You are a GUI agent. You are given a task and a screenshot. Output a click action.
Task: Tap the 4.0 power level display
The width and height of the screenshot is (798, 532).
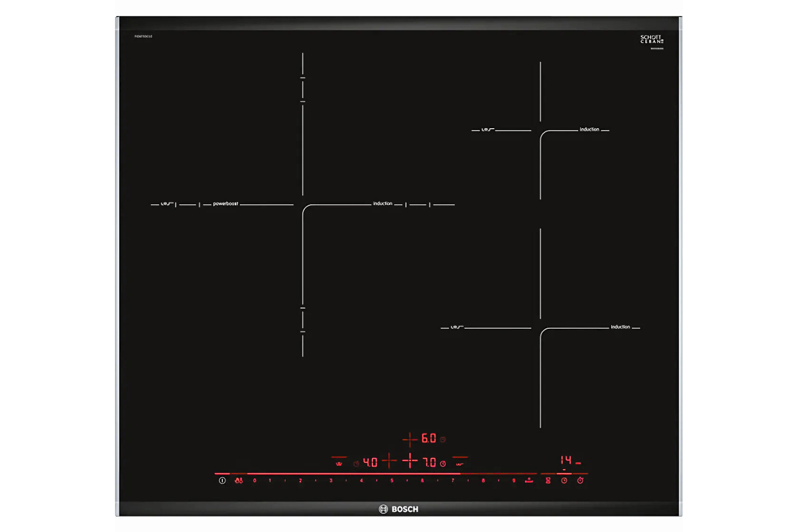(370, 462)
